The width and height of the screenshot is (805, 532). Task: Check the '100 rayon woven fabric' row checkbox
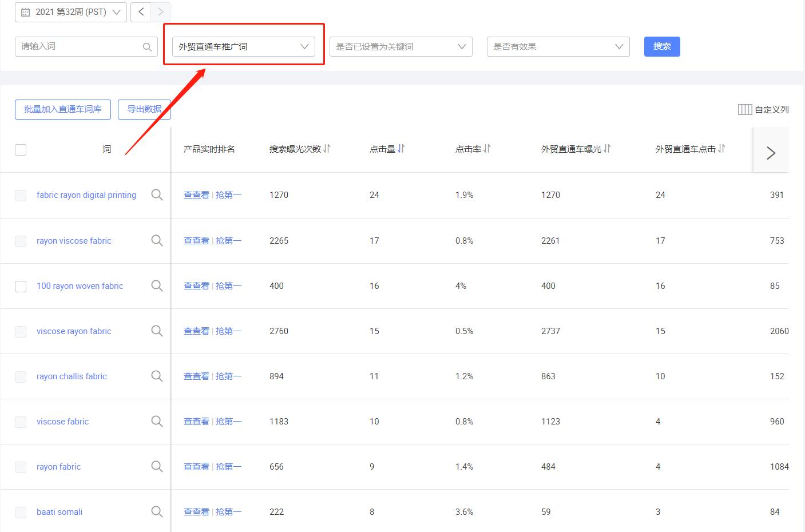click(x=21, y=286)
